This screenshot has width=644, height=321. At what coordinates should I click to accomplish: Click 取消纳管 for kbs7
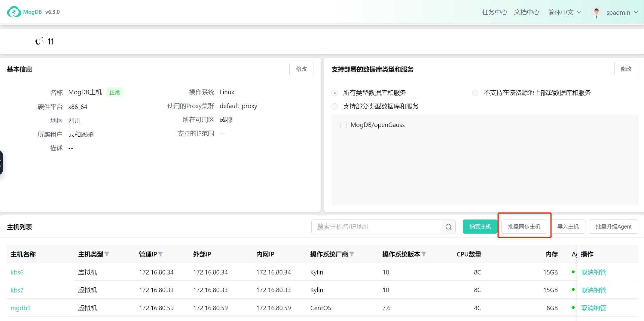pos(594,290)
